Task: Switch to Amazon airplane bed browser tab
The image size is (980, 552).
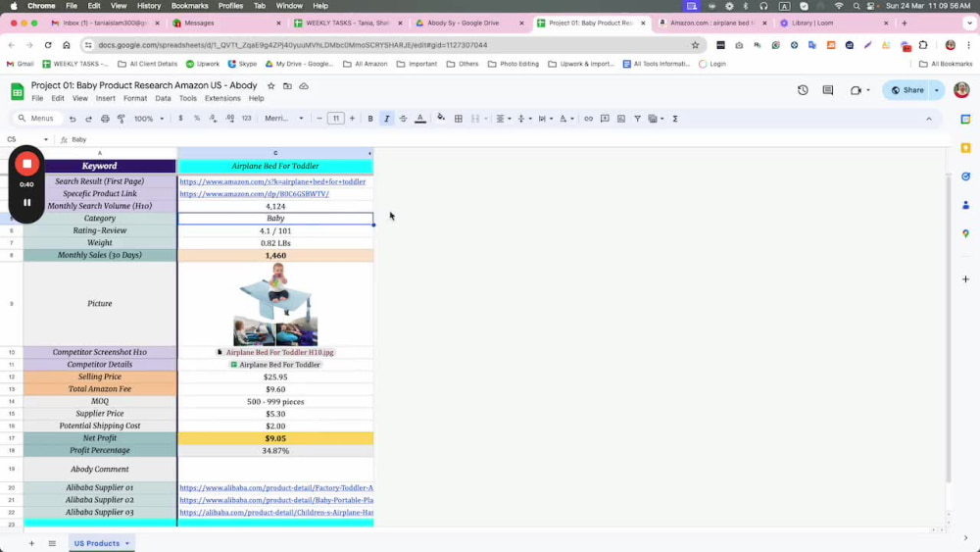Action: pos(711,24)
